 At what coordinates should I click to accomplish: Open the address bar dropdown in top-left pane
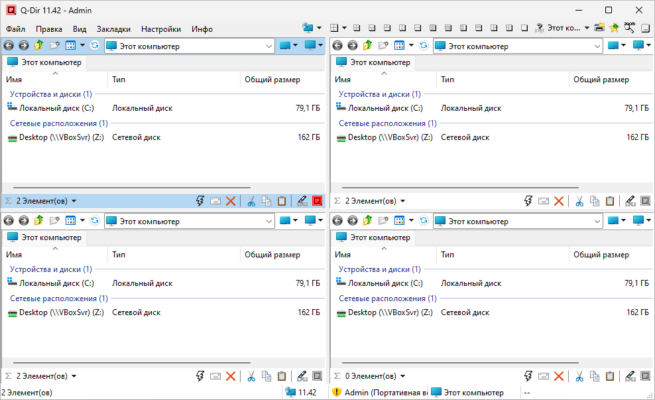click(269, 46)
